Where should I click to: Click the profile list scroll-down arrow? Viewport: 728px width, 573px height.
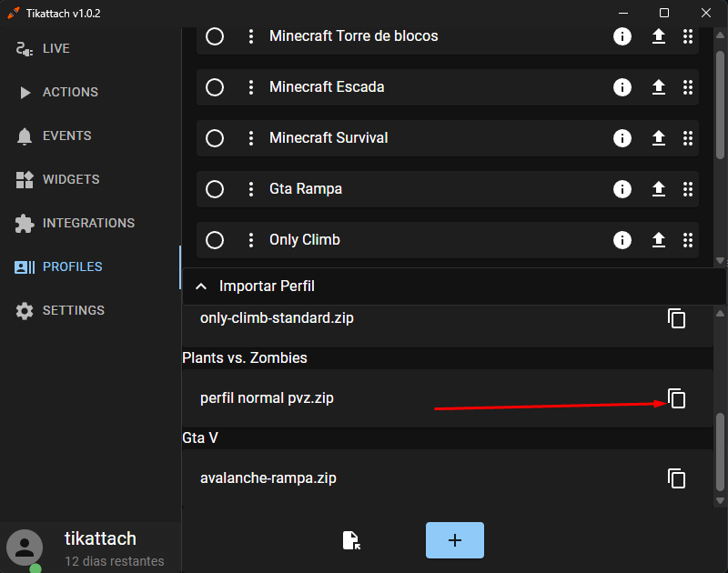coord(720,260)
